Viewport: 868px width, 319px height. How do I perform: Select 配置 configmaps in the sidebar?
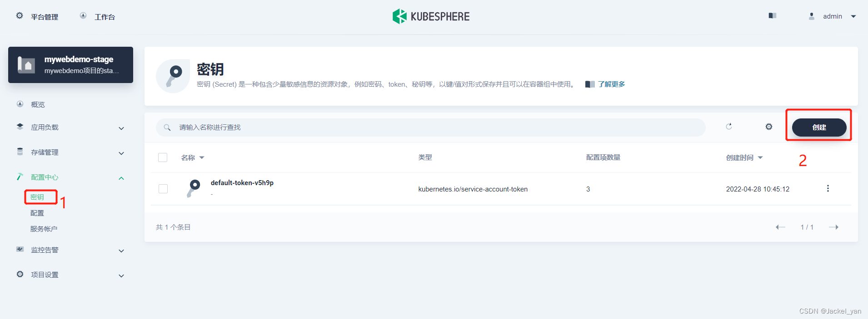(37, 213)
